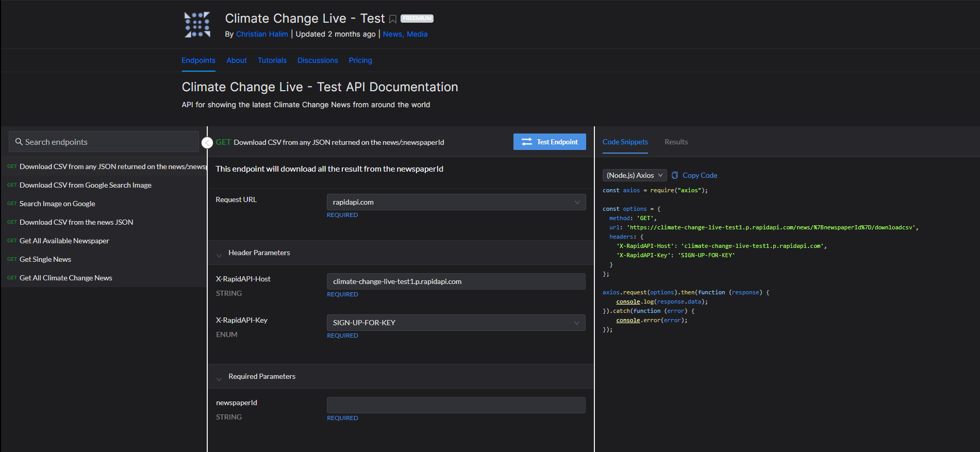Open the About tab
This screenshot has height=452, width=980.
[x=237, y=60]
